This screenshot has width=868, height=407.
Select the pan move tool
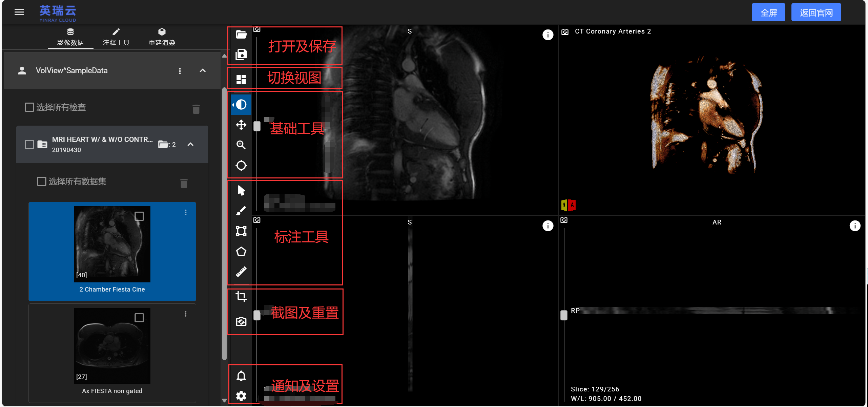(x=241, y=125)
